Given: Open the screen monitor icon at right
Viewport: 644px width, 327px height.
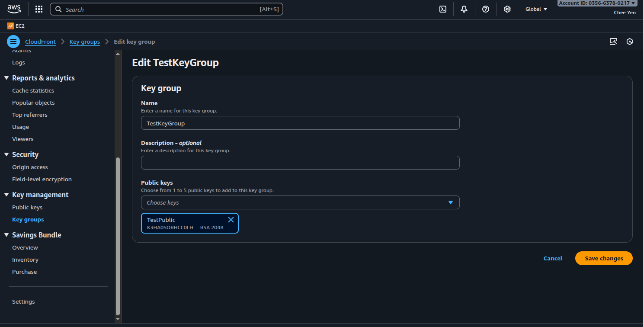Looking at the screenshot, I should coord(613,42).
